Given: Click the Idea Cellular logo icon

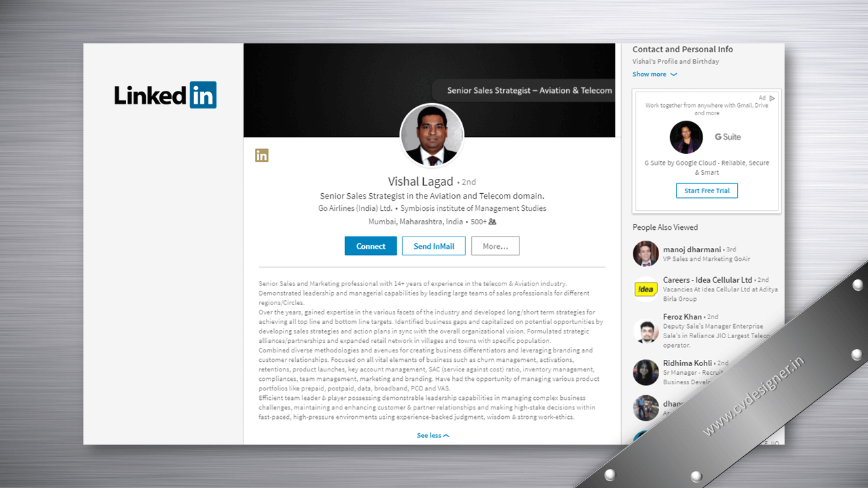Looking at the screenshot, I should point(646,289).
